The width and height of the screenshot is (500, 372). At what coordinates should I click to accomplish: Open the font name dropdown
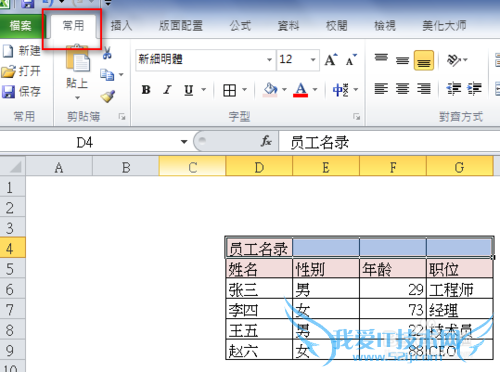(x=269, y=60)
